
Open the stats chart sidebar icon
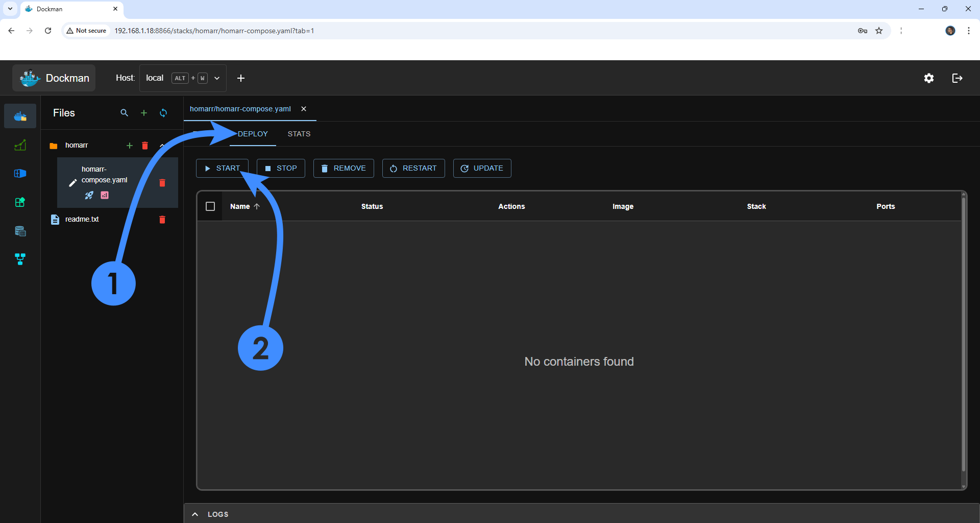click(20, 146)
